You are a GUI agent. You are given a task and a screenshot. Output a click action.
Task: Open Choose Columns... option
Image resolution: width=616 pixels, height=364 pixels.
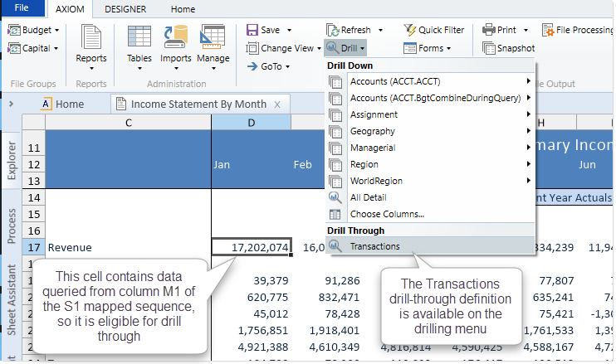430,214
